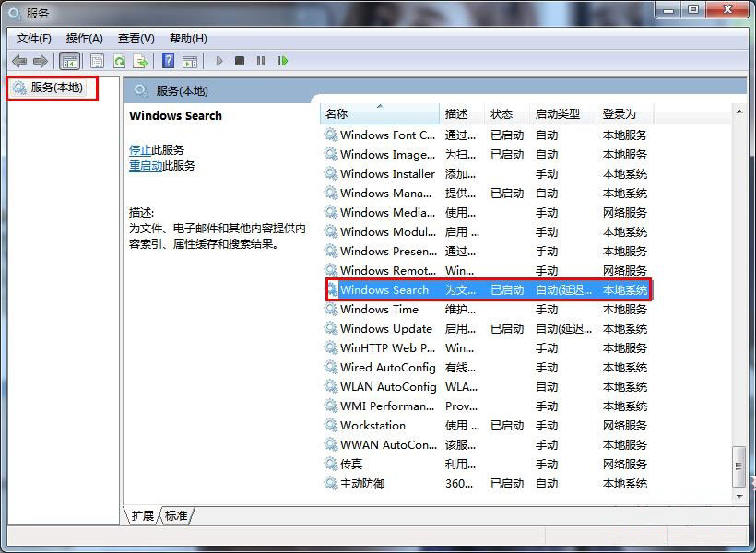Select the 传真 service name
Viewport: 756px width, 553px height.
[x=351, y=464]
